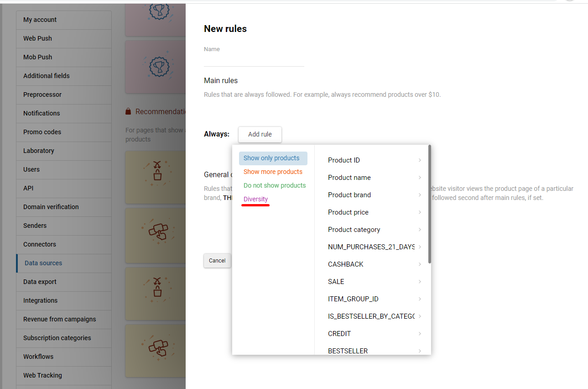Choose the CASHBACK field in list

[x=346, y=264]
